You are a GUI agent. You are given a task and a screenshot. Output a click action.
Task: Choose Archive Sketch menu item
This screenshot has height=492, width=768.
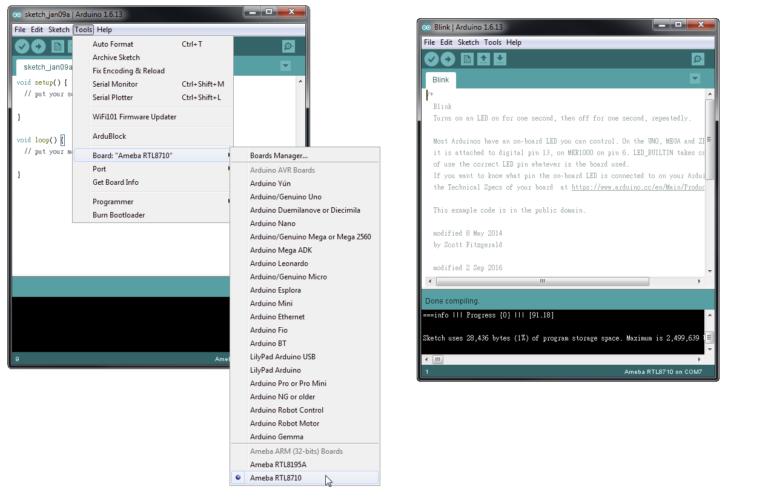[153, 57]
